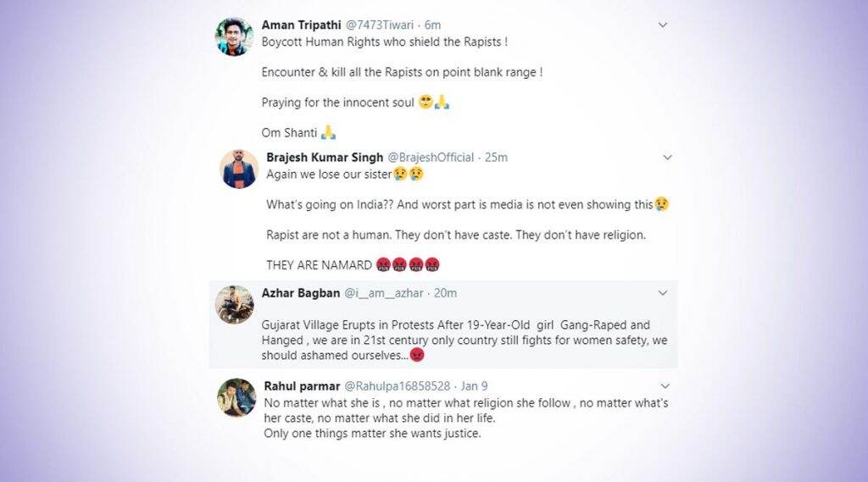Open the @i__am__azhar handle
The height and width of the screenshot is (482, 868).
(384, 293)
